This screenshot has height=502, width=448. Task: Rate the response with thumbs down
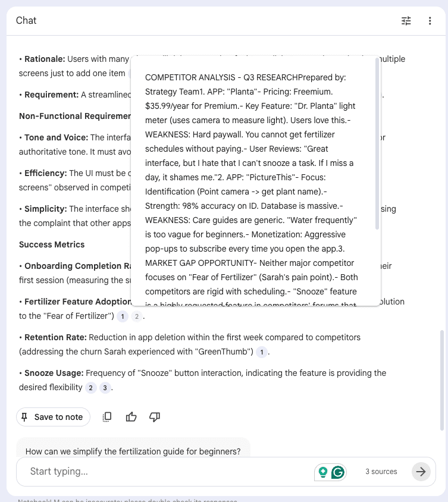154,417
